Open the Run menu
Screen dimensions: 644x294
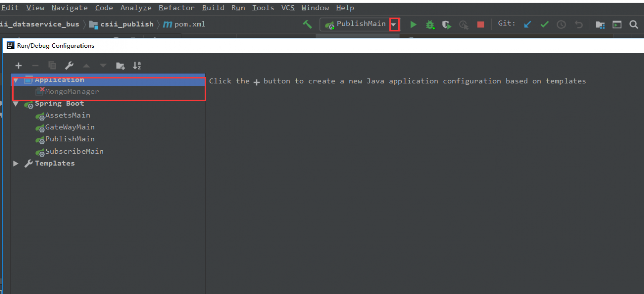click(238, 8)
